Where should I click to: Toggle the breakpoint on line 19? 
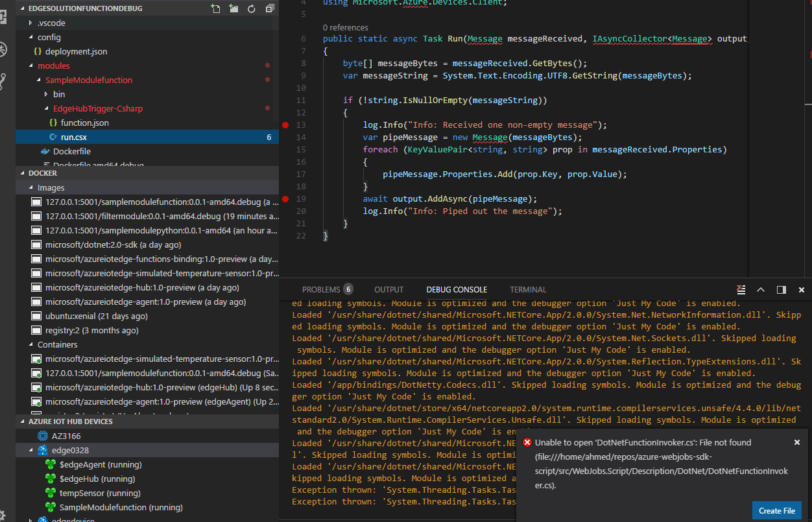(285, 199)
